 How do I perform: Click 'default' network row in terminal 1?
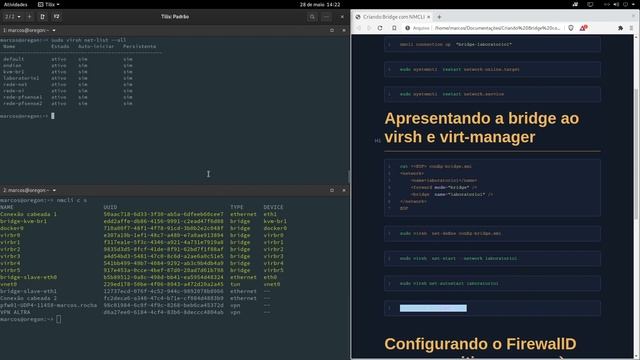coord(68,59)
